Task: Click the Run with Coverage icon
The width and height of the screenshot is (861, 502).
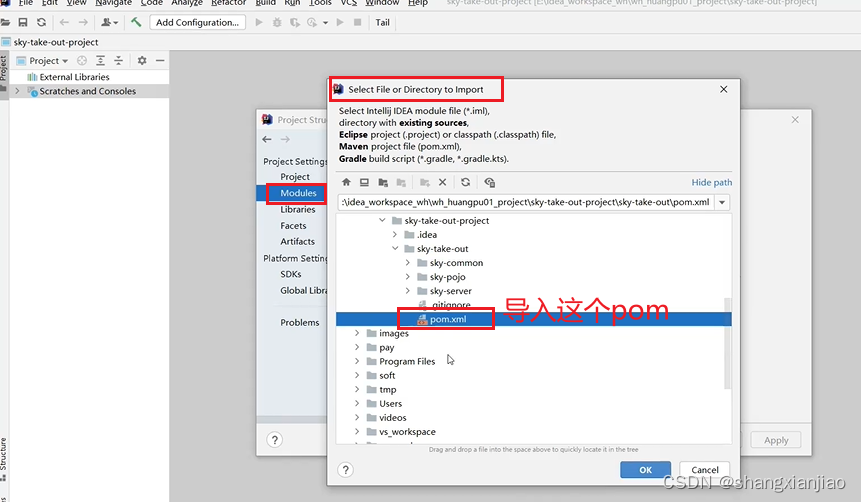Action: 295,23
